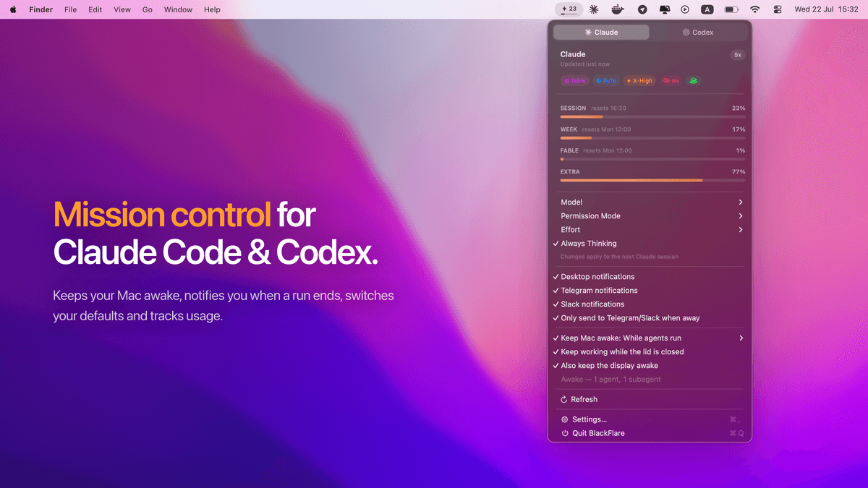Toggle 'Only send to Telegram/Slack when away'
The image size is (868, 488).
coord(649,318)
